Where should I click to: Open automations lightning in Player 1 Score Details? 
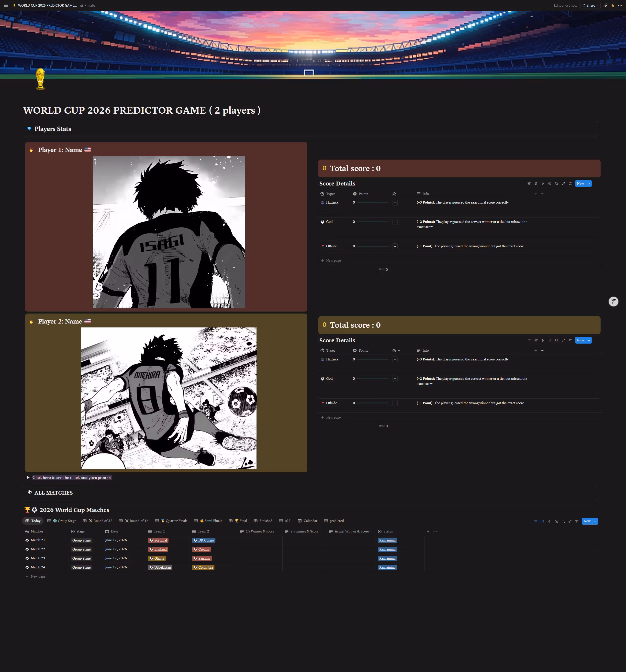tap(543, 184)
